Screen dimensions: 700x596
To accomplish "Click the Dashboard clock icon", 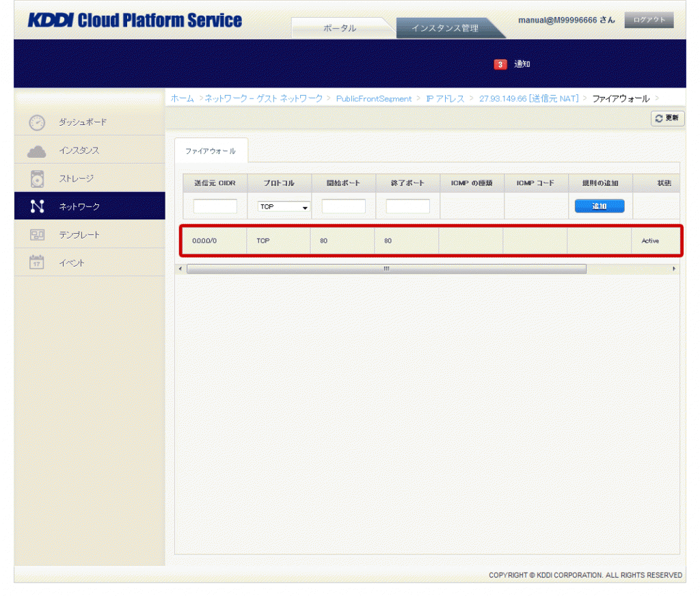I will pos(37,122).
